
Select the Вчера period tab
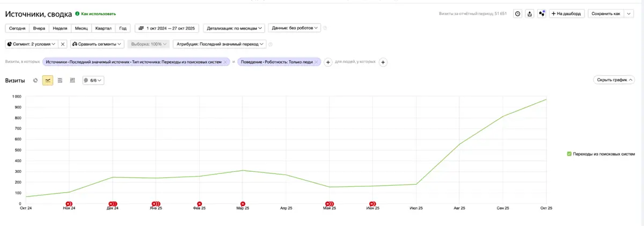click(x=39, y=28)
